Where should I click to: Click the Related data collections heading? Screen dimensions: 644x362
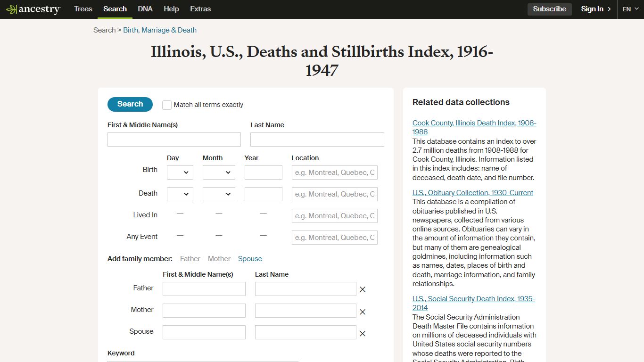click(x=461, y=102)
